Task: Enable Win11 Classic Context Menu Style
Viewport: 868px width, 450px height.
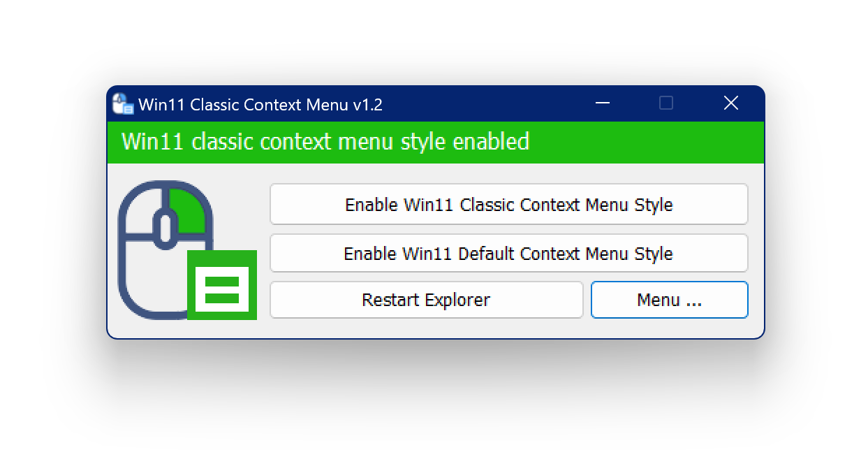Action: pyautogui.click(x=508, y=205)
